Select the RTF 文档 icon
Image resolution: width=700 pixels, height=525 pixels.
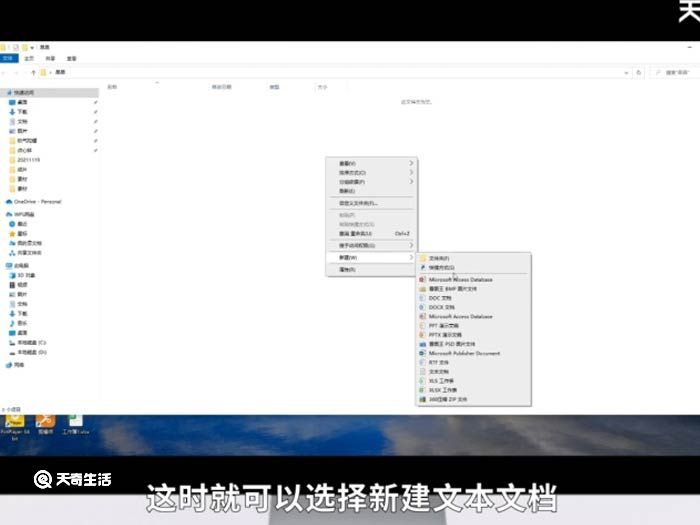[422, 362]
